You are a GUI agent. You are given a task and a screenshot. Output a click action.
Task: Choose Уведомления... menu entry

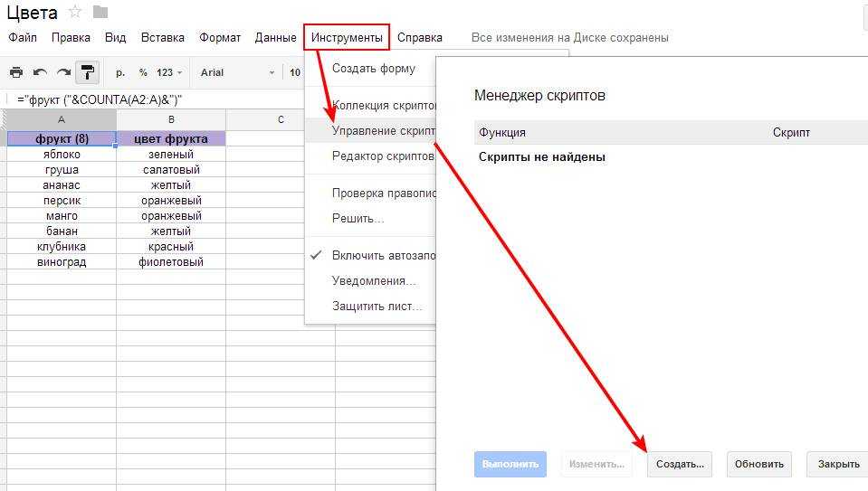pos(371,281)
